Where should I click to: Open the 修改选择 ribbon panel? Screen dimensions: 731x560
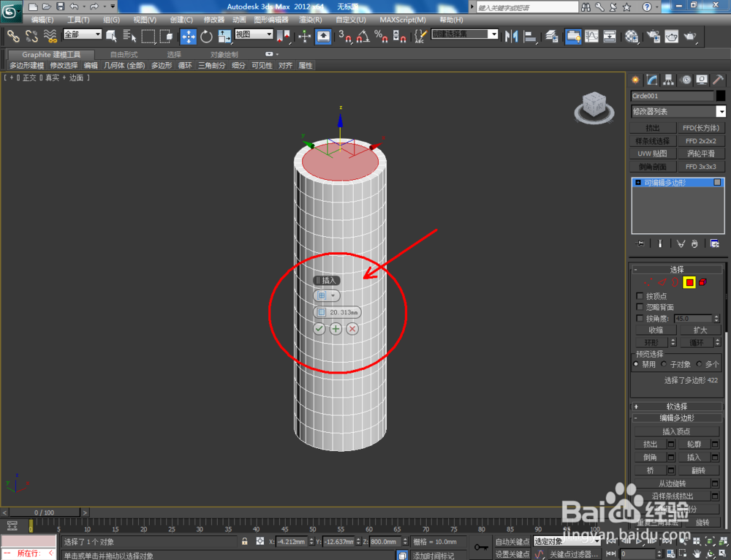[x=64, y=66]
